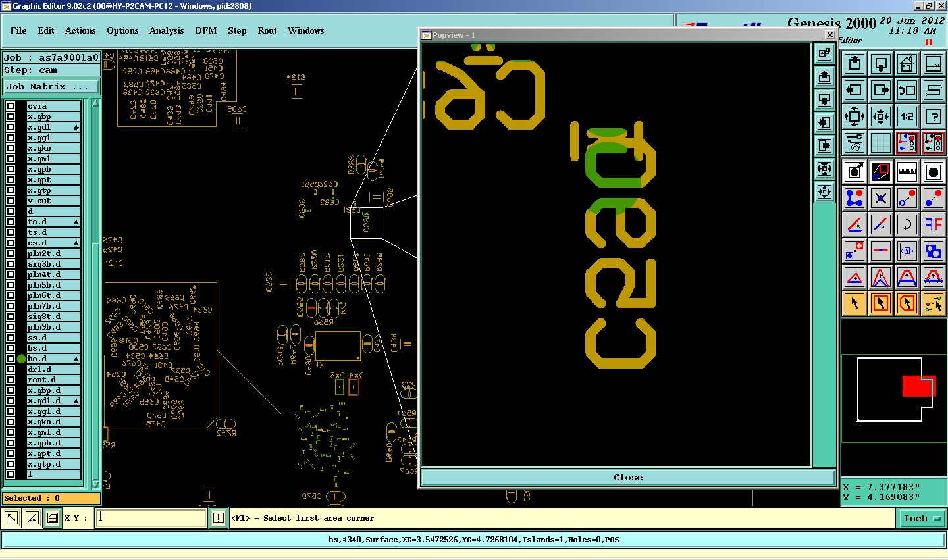The height and width of the screenshot is (560, 948).
Task: Open the Edit menu
Action: [x=46, y=30]
